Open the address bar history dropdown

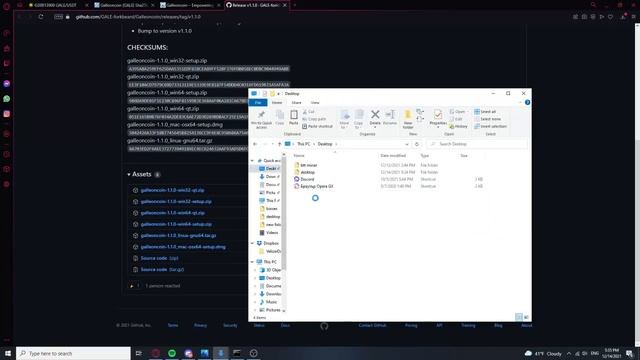pyautogui.click(x=407, y=144)
